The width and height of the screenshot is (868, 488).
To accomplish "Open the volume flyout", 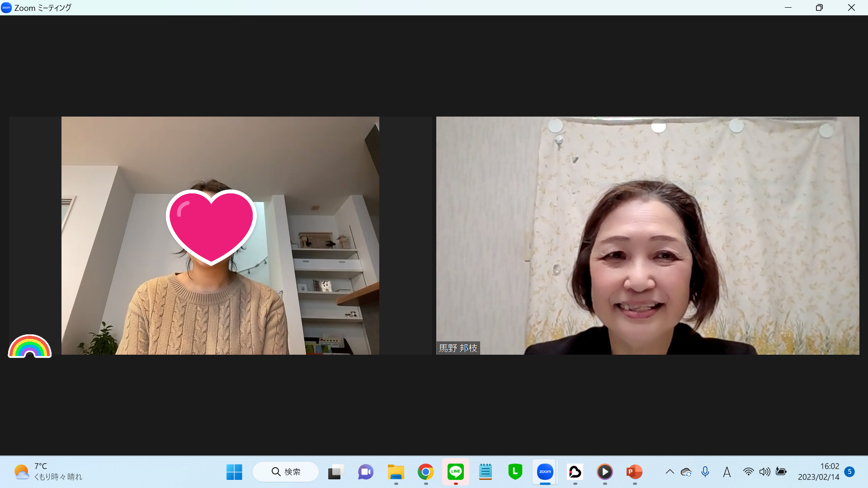I will (x=764, y=472).
